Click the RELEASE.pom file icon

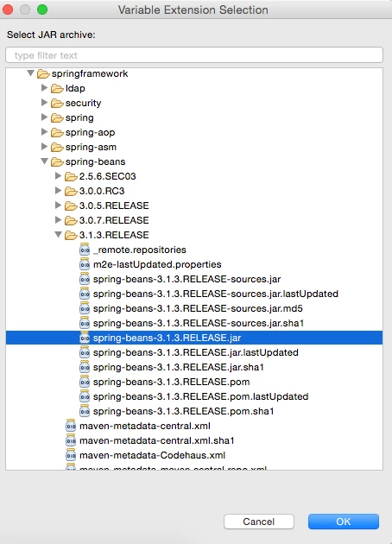[85, 382]
